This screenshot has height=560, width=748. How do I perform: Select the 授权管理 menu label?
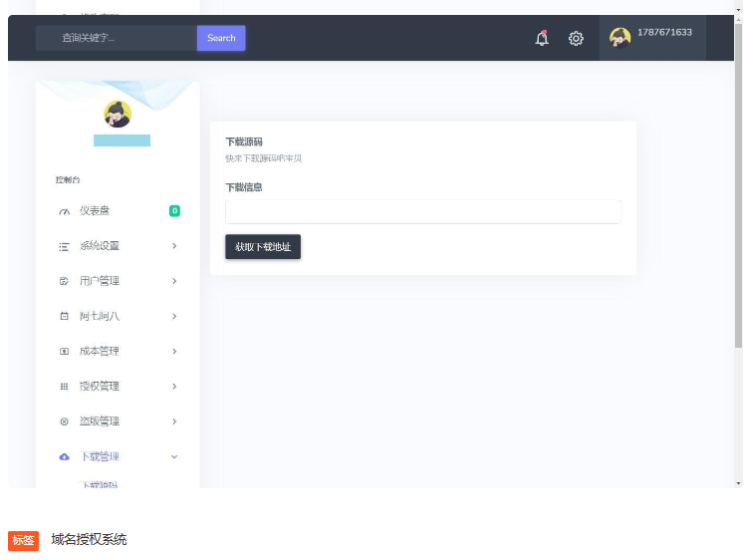pos(100,387)
